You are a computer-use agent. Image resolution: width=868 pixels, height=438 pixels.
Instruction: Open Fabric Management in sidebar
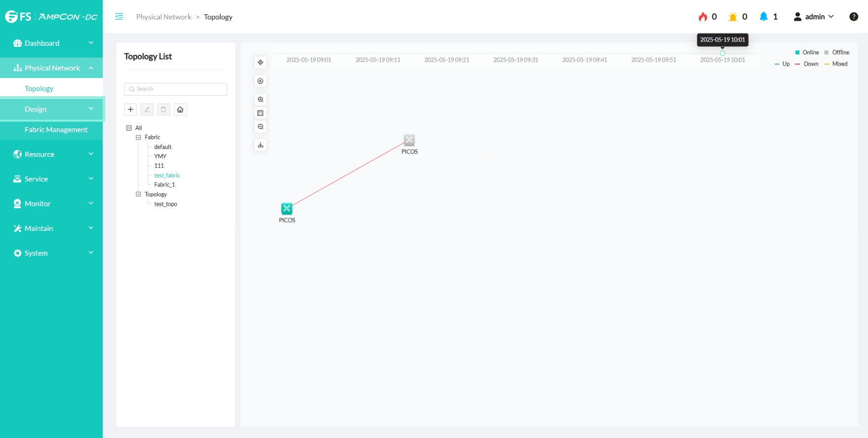pos(56,130)
